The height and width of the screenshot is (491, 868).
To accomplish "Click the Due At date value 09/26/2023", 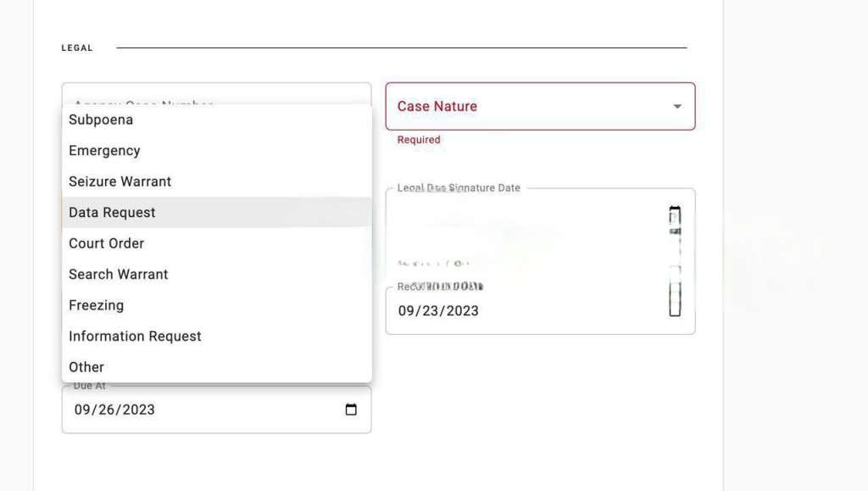I will (114, 410).
